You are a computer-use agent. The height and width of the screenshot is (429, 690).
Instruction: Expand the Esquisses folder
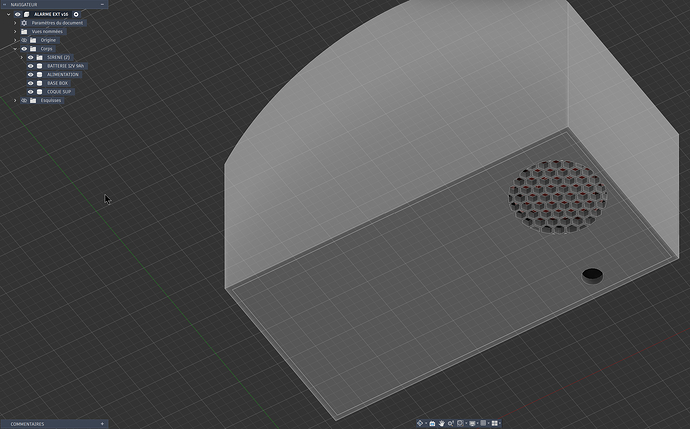(15, 100)
